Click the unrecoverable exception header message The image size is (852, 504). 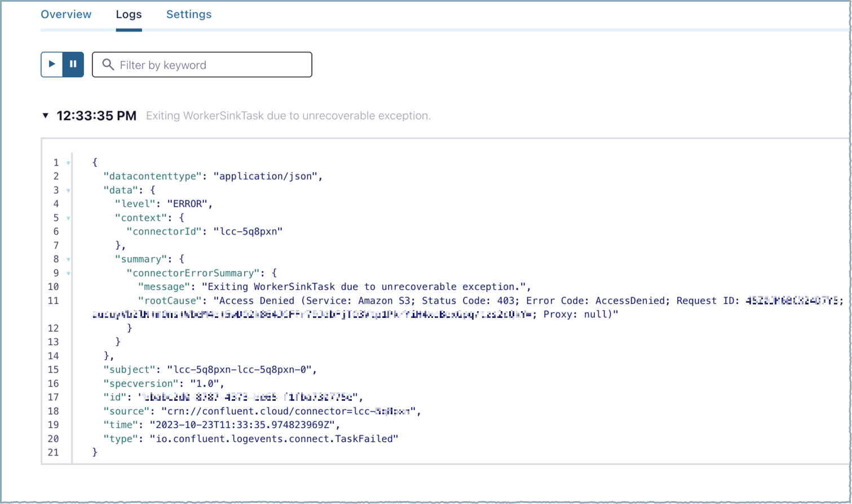point(288,116)
